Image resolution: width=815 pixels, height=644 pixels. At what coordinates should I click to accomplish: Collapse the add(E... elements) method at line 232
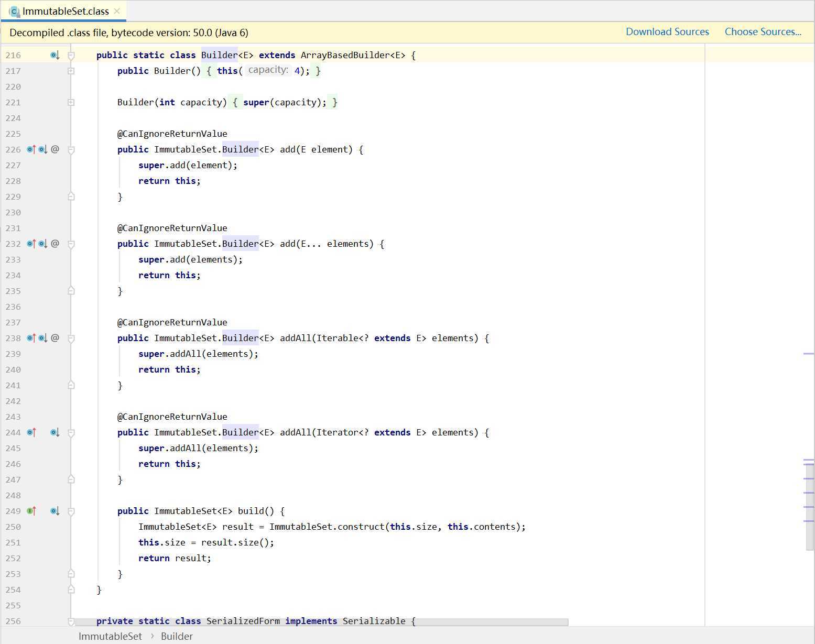[x=71, y=244]
